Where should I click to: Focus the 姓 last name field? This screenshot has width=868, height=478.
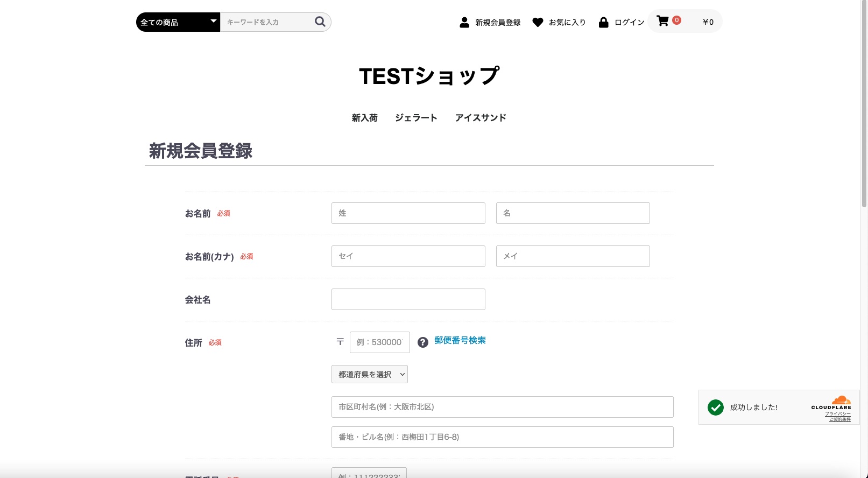click(408, 213)
